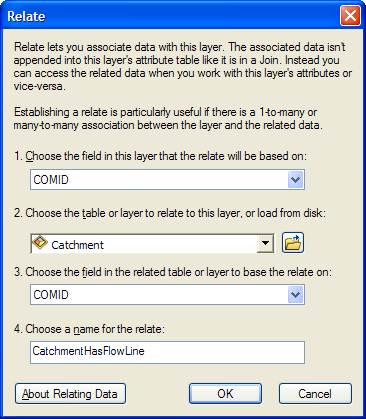
Task: Click the Relate title bar text
Action: [26, 16]
